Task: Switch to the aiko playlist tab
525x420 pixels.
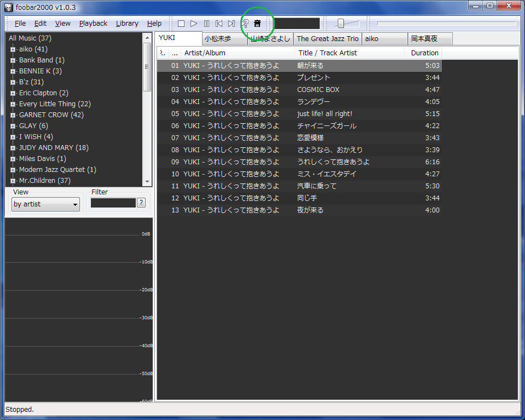Action: click(x=385, y=39)
